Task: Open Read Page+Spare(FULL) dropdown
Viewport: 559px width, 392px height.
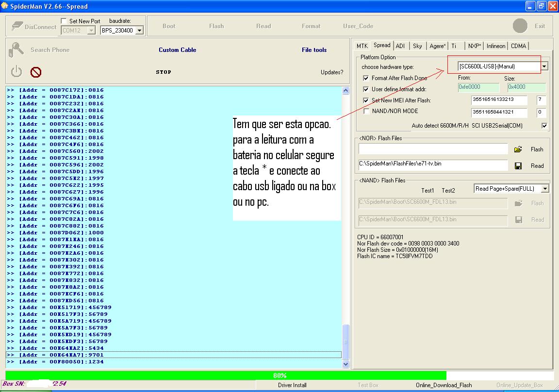Action: point(545,189)
